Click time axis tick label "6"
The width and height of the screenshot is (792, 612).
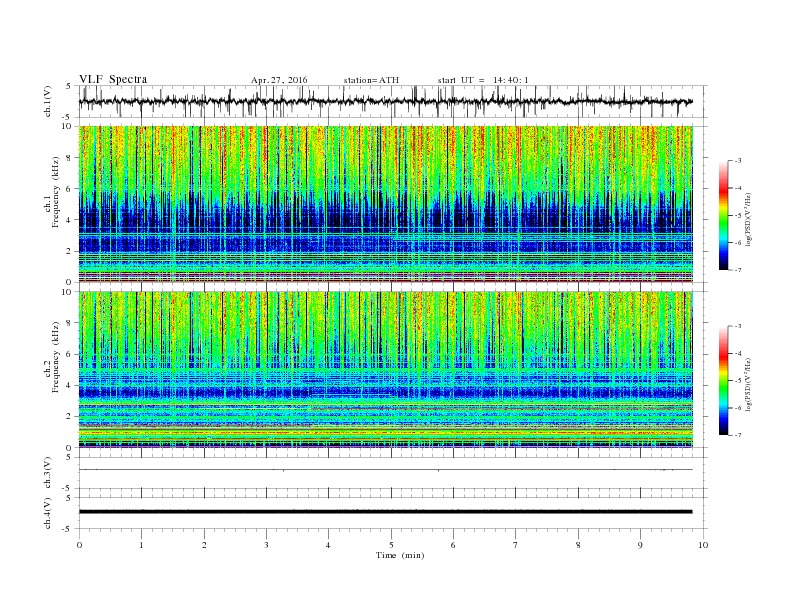tap(453, 545)
